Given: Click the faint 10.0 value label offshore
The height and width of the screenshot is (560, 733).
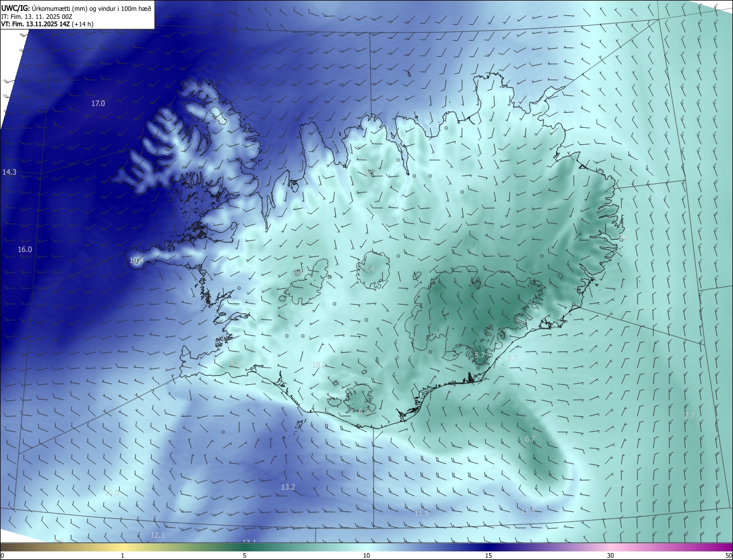Looking at the screenshot, I should click(112, 492).
